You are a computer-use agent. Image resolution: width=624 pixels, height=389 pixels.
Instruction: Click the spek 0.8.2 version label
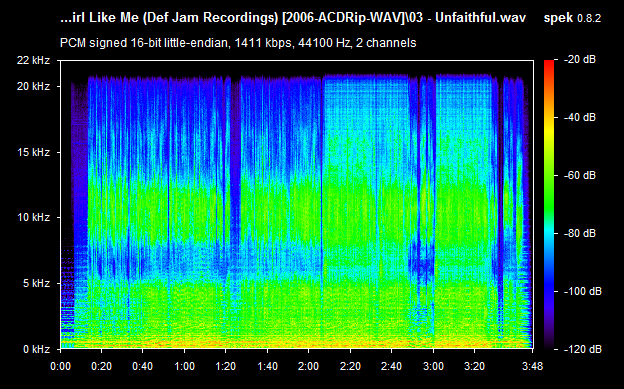click(x=572, y=18)
